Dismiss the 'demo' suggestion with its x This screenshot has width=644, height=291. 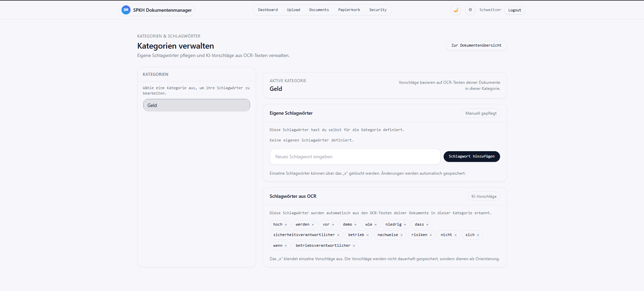pyautogui.click(x=355, y=225)
